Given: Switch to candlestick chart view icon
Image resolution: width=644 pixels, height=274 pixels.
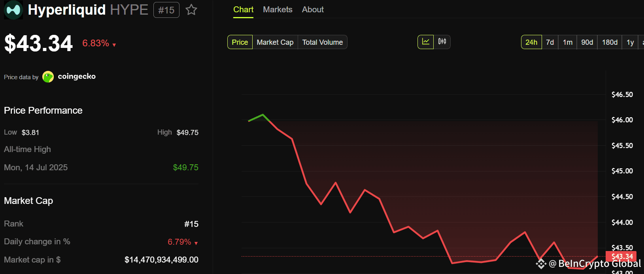Looking at the screenshot, I should click(x=442, y=42).
